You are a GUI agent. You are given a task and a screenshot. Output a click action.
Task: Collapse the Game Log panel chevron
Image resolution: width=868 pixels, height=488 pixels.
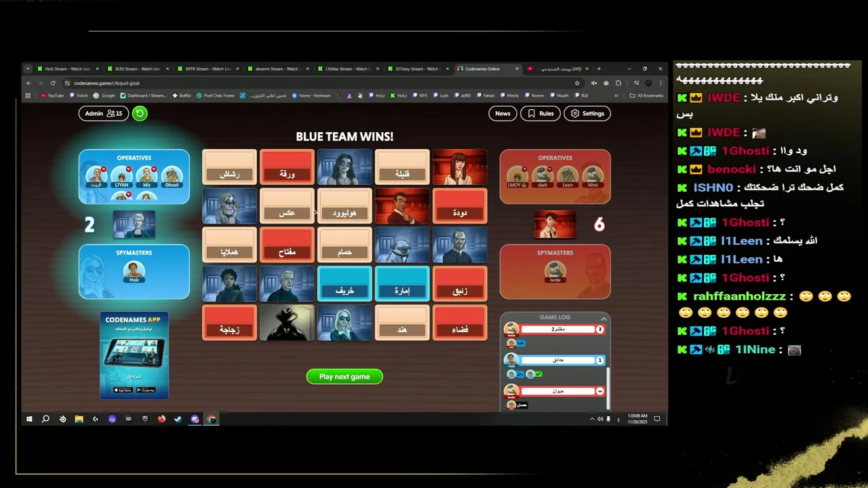click(604, 318)
